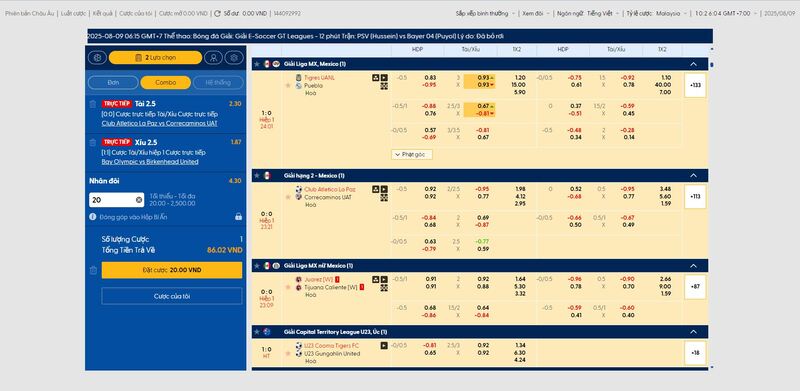
Task: Select the 15.00 1X2 odds for Puebla
Action: [519, 85]
